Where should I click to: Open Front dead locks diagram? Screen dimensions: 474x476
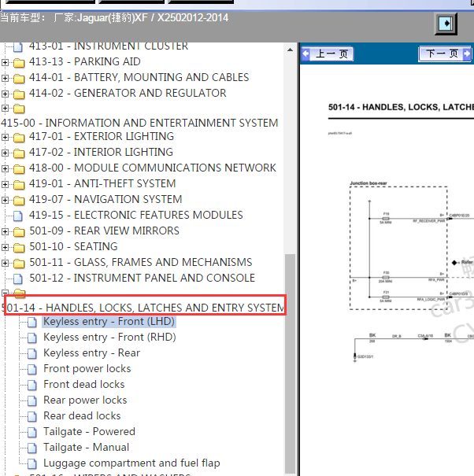(x=84, y=385)
